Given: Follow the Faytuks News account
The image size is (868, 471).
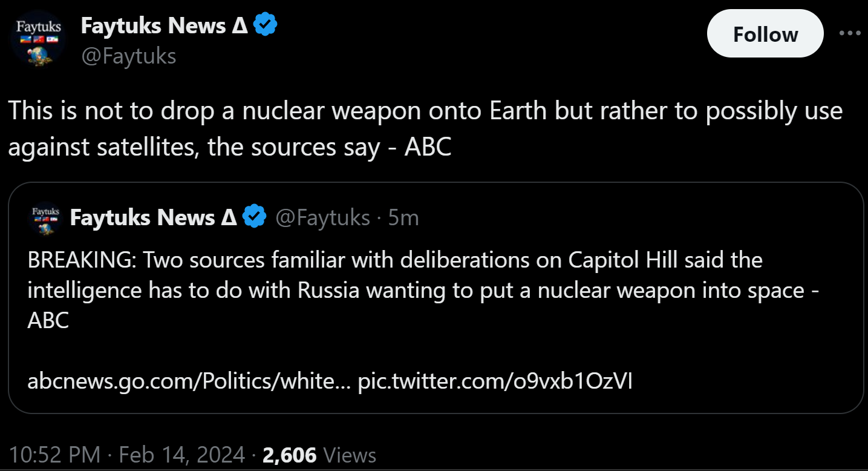Looking at the screenshot, I should 765,34.
